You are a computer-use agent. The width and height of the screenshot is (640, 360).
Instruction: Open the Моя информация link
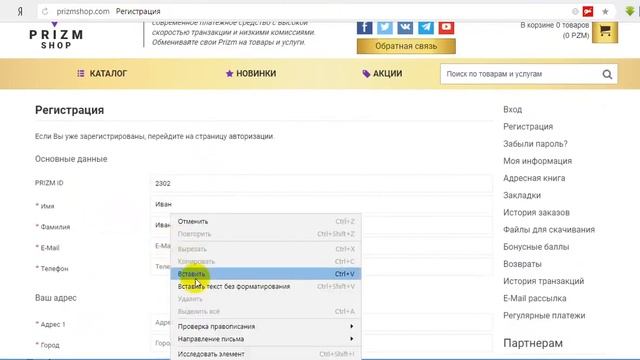pos(537,161)
